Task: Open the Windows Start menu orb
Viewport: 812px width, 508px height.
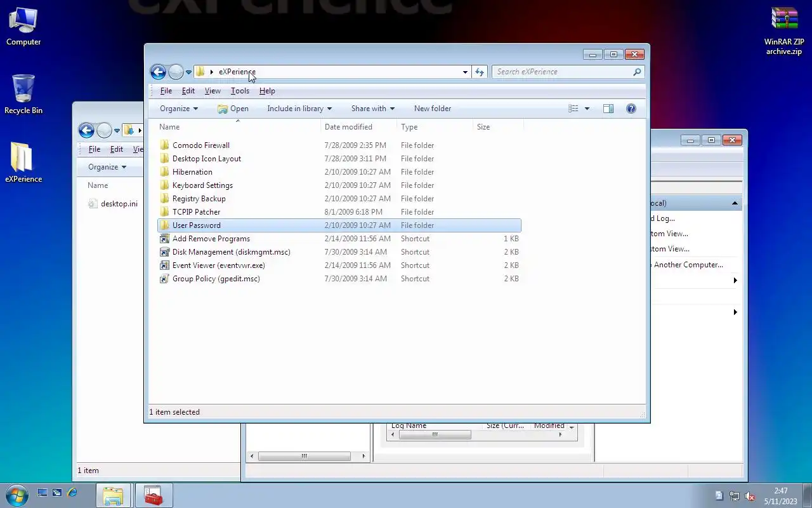Action: tap(16, 495)
